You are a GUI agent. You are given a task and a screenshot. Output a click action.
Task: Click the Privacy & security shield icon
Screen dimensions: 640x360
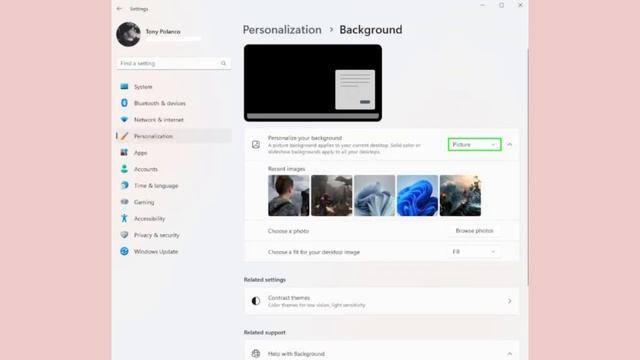tap(124, 235)
